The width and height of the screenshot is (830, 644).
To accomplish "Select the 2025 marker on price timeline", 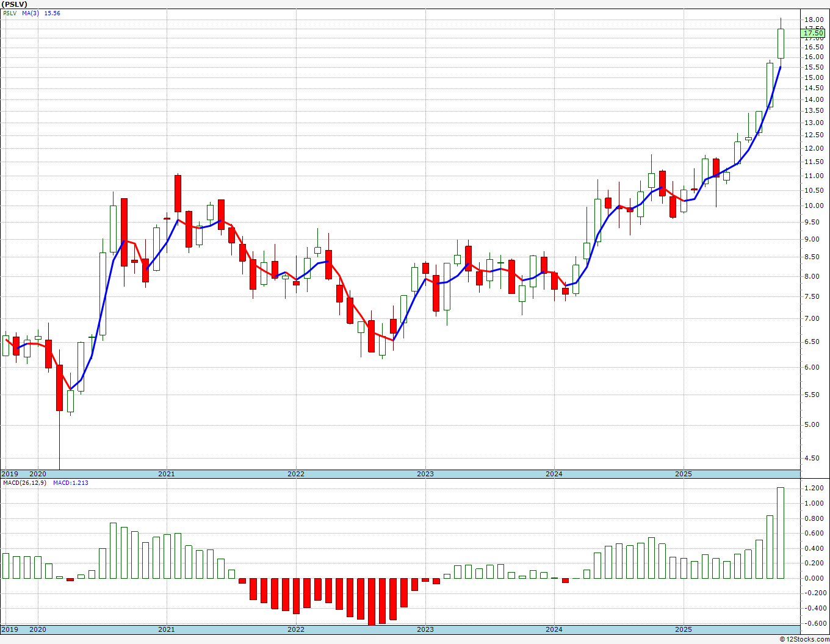I will pos(683,474).
